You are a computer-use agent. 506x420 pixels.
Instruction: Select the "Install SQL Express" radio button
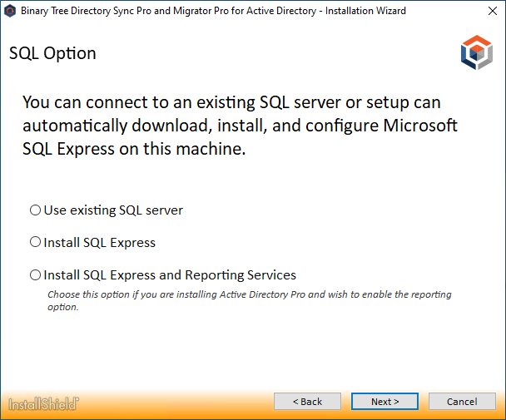click(x=35, y=243)
